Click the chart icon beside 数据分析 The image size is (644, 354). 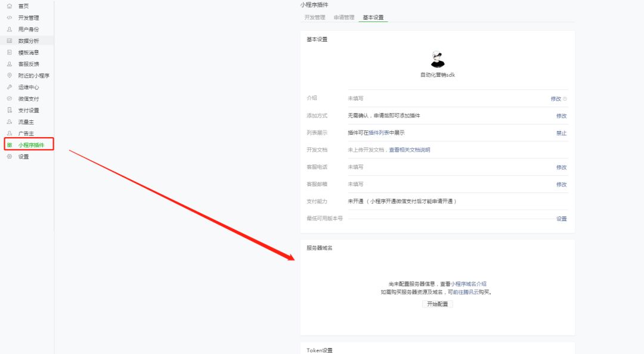[x=10, y=41]
